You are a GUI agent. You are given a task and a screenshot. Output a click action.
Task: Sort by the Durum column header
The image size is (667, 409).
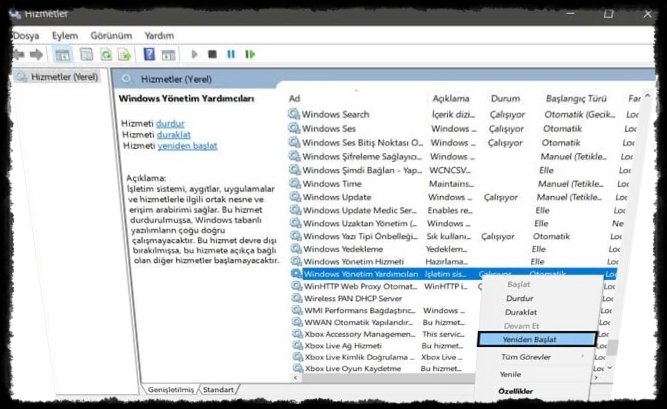[x=505, y=98]
